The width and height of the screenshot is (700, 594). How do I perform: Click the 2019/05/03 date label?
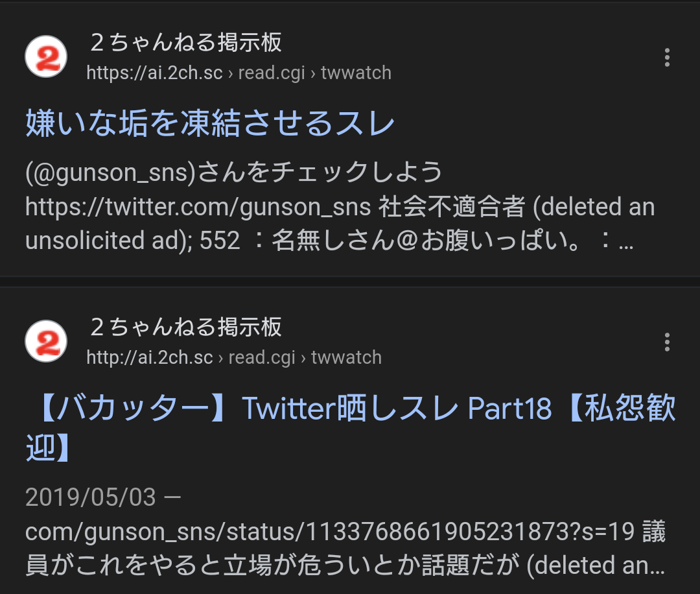point(91,498)
